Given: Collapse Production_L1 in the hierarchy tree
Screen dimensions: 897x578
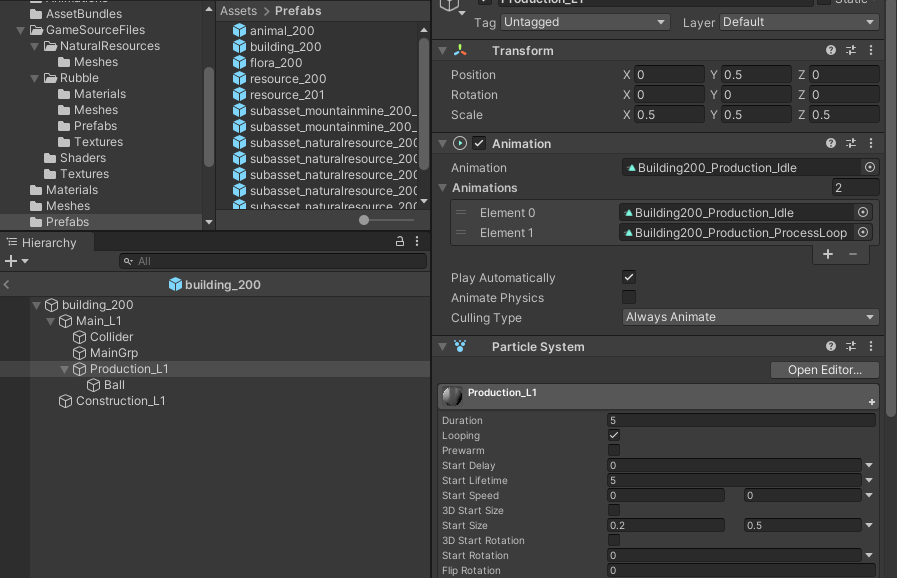Looking at the screenshot, I should pos(64,369).
